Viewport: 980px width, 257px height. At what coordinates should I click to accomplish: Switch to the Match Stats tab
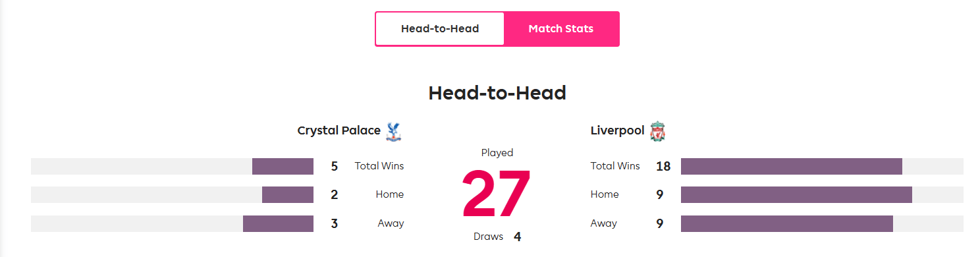tap(561, 29)
